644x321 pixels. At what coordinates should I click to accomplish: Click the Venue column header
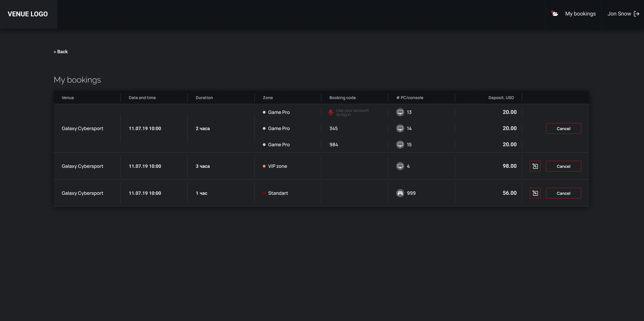[x=68, y=98]
